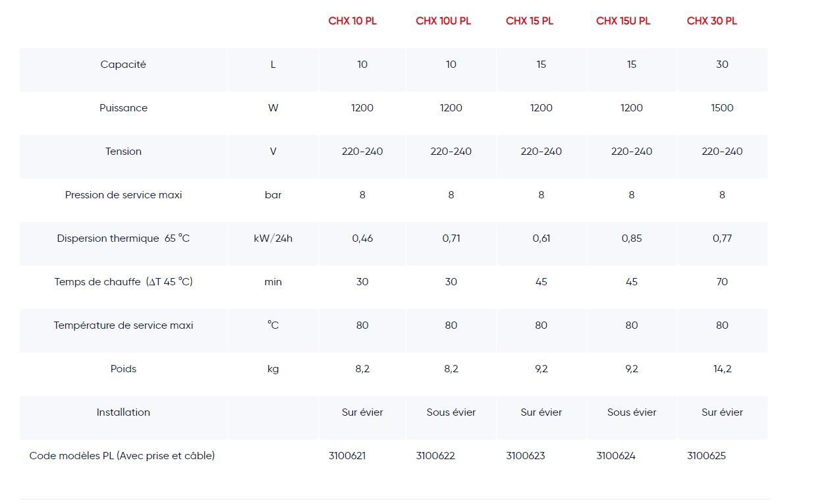
Task: Click the Puissance row label
Action: tap(123, 108)
